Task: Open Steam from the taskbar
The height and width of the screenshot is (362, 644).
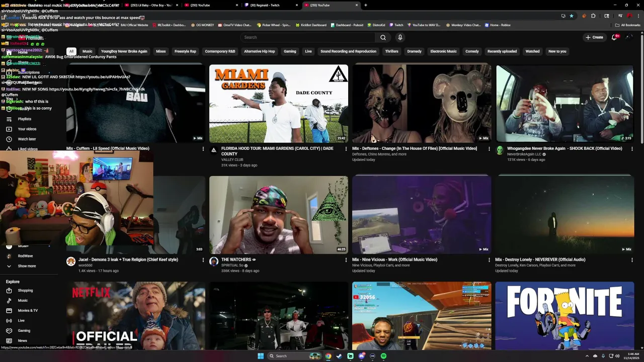Action: [339, 356]
